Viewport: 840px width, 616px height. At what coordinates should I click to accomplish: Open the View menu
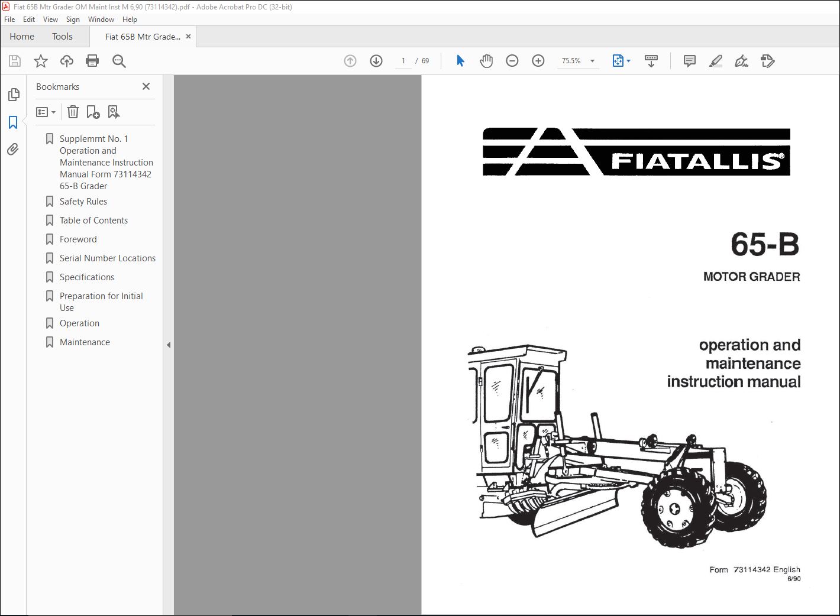(x=50, y=20)
